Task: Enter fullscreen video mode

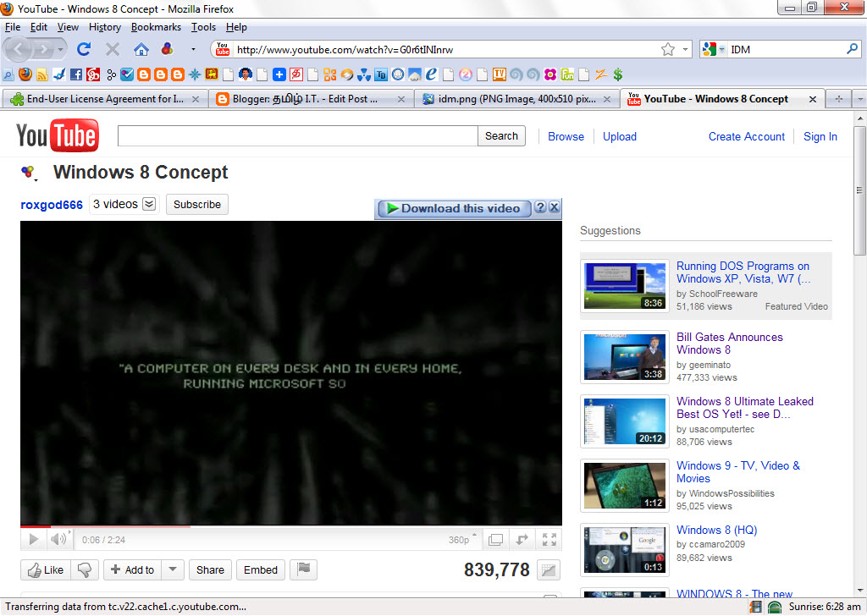Action: pyautogui.click(x=549, y=540)
